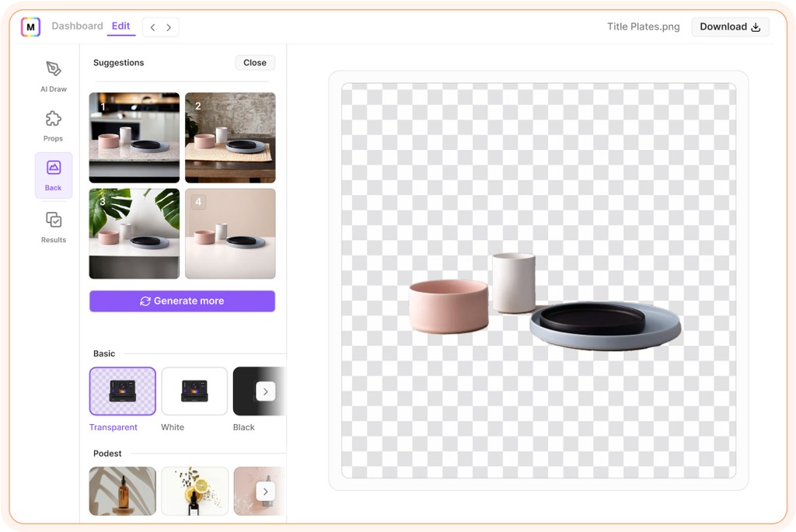
Task: Click the Basic section label
Action: pos(104,353)
